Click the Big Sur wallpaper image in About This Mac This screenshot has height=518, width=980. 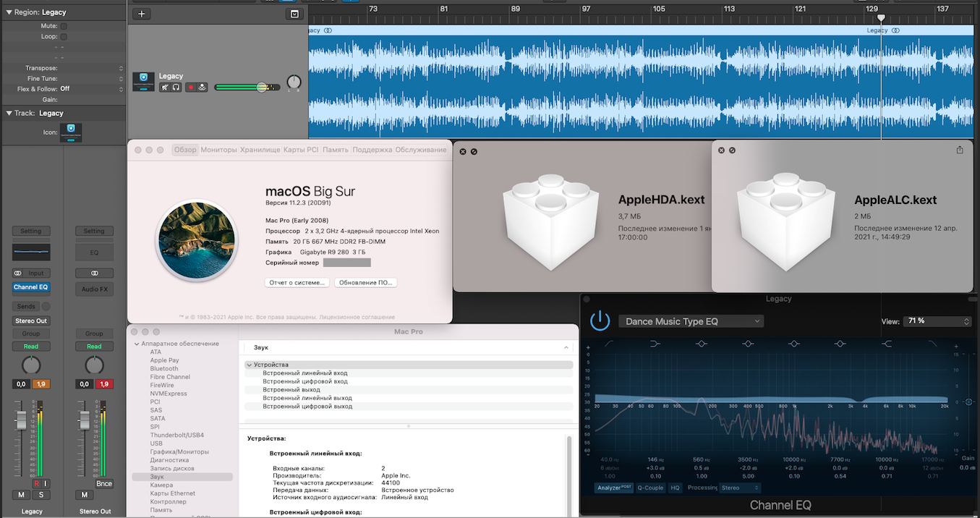pyautogui.click(x=197, y=239)
